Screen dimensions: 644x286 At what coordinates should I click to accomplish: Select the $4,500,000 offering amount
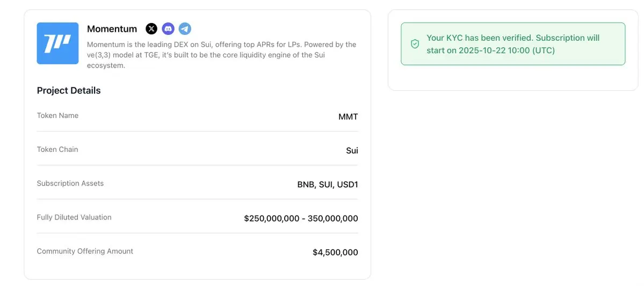pos(335,252)
